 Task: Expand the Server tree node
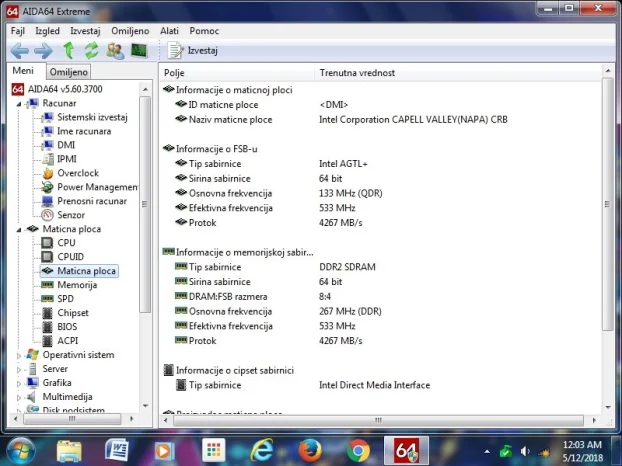pyautogui.click(x=19, y=370)
